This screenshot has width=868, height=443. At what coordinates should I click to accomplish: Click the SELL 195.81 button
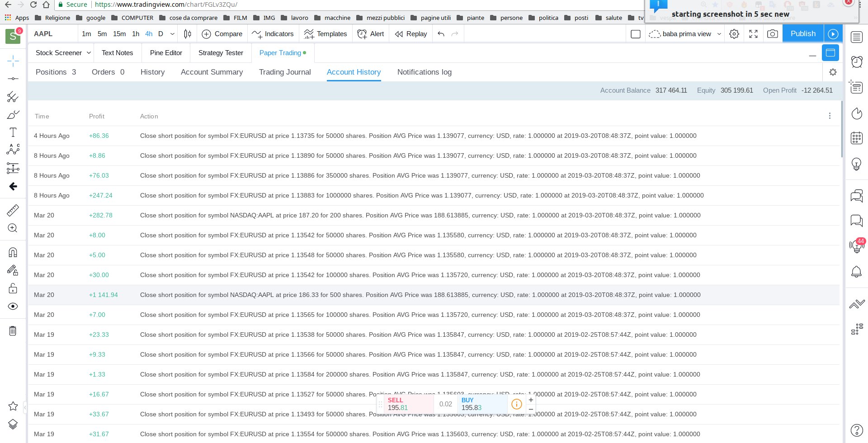[x=409, y=404]
